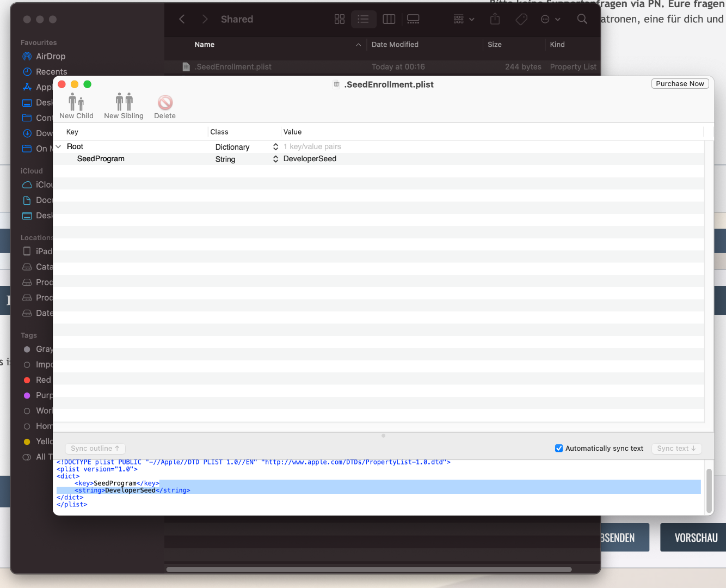
Task: Select .SeedEnrollment.plist in Finder list
Action: (x=382, y=67)
